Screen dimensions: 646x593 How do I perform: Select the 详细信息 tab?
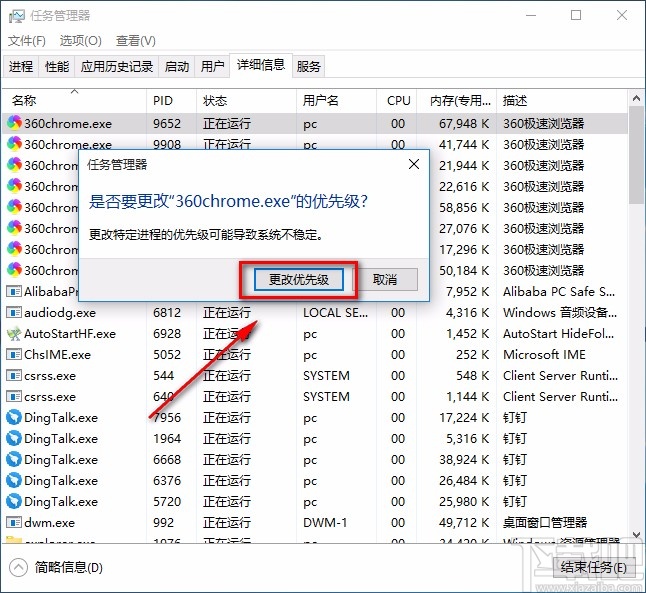[x=261, y=65]
